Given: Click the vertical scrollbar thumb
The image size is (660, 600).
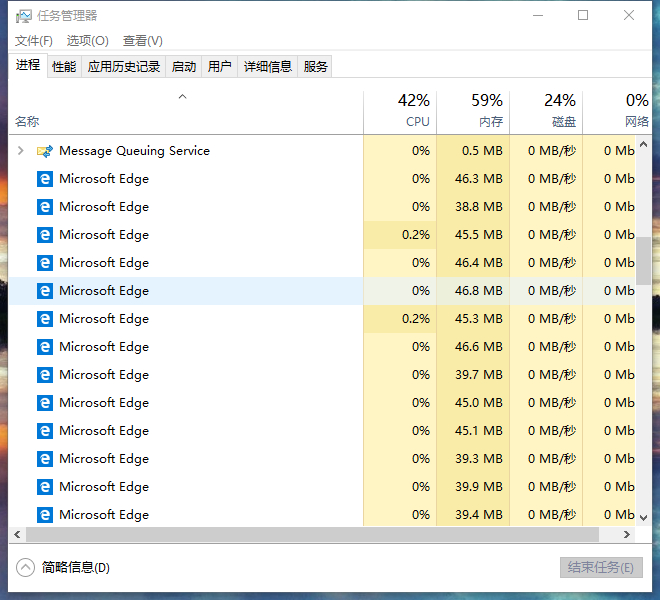Looking at the screenshot, I should pos(643,261).
